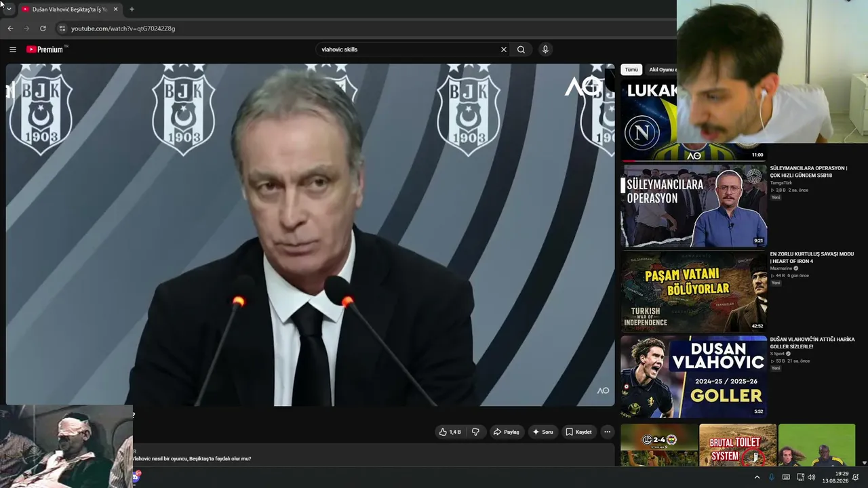Image resolution: width=868 pixels, height=488 pixels.
Task: Open the Soru ask button
Action: click(542, 432)
